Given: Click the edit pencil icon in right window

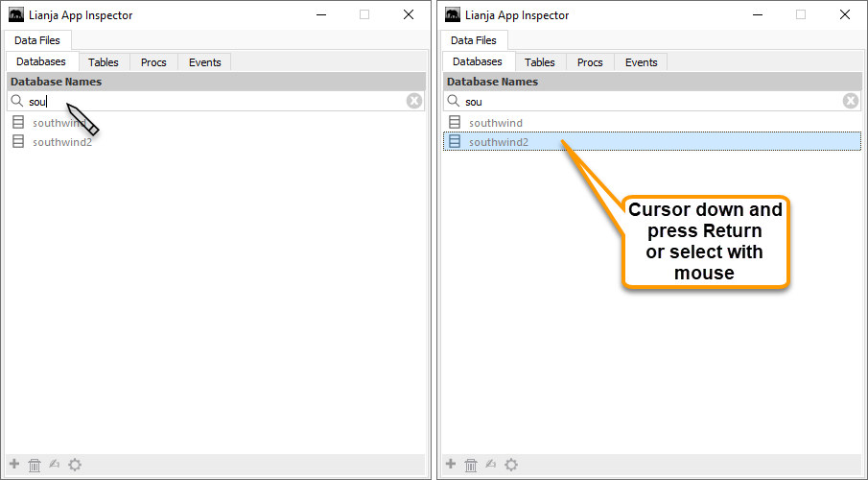Looking at the screenshot, I should (x=490, y=465).
